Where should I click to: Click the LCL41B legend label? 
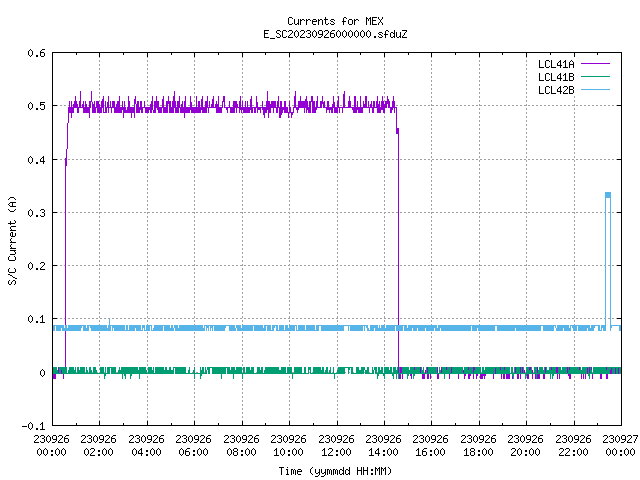[x=556, y=77]
